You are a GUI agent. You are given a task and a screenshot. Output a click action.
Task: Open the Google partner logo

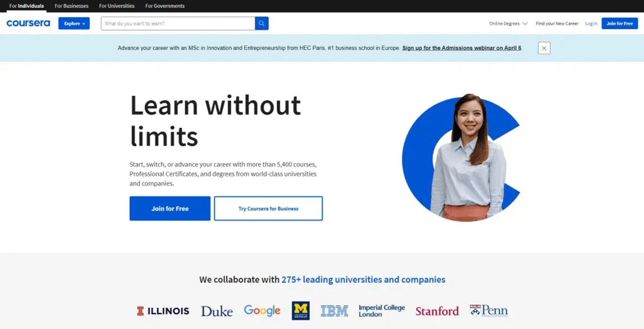pos(262,310)
